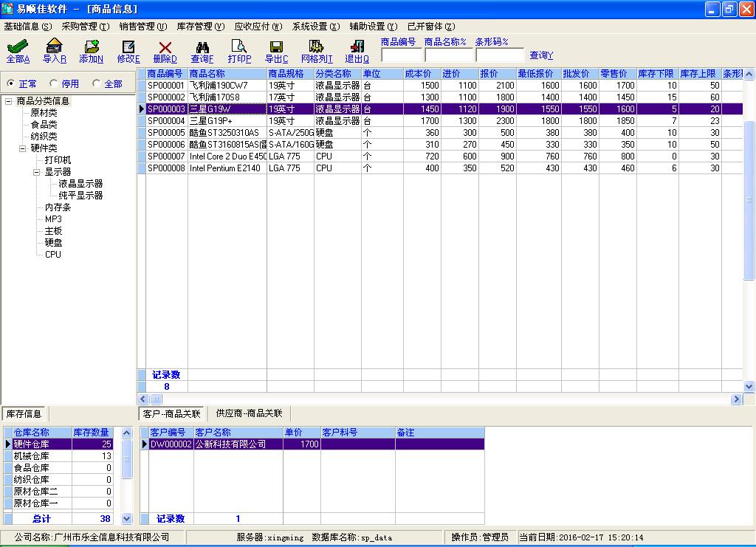Click the 修改 (Edit) toolbar icon
Viewport: 756px width, 547px height.
pyautogui.click(x=128, y=47)
